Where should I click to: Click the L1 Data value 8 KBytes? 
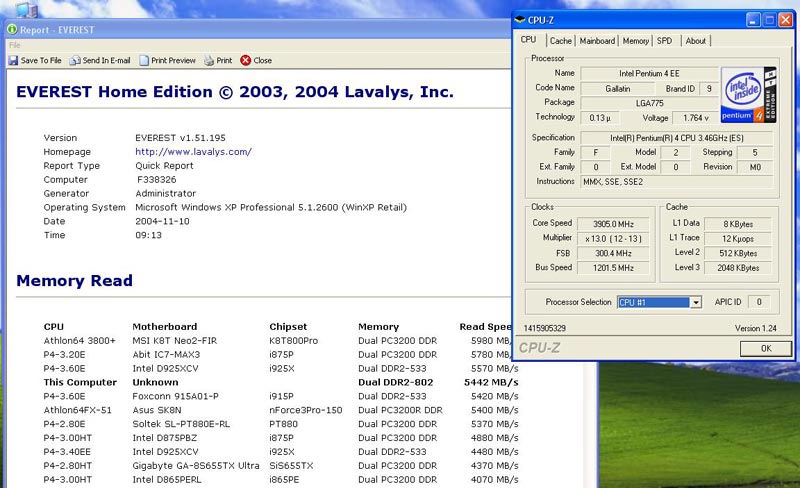738,224
